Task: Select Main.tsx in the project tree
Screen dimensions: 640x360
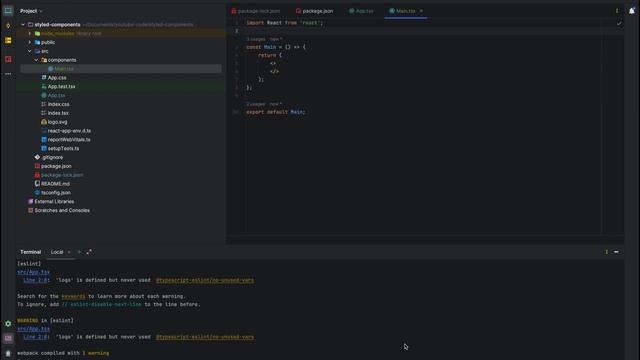Action: tap(64, 69)
